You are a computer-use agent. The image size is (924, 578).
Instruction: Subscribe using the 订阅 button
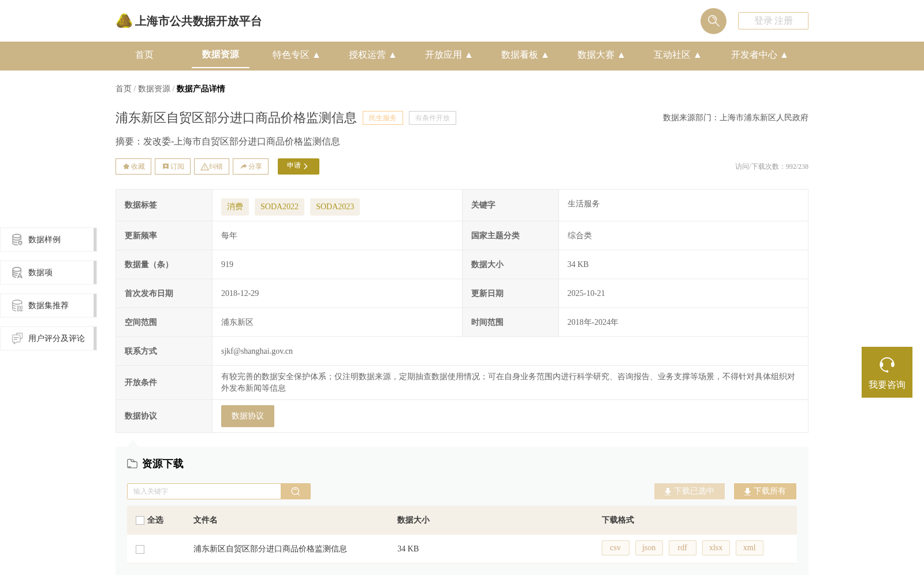(173, 166)
